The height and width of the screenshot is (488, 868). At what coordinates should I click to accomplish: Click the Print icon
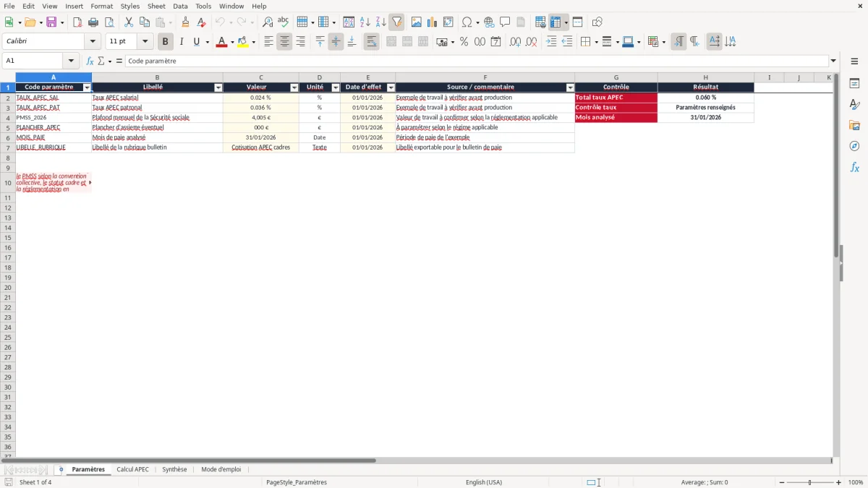[x=93, y=22]
